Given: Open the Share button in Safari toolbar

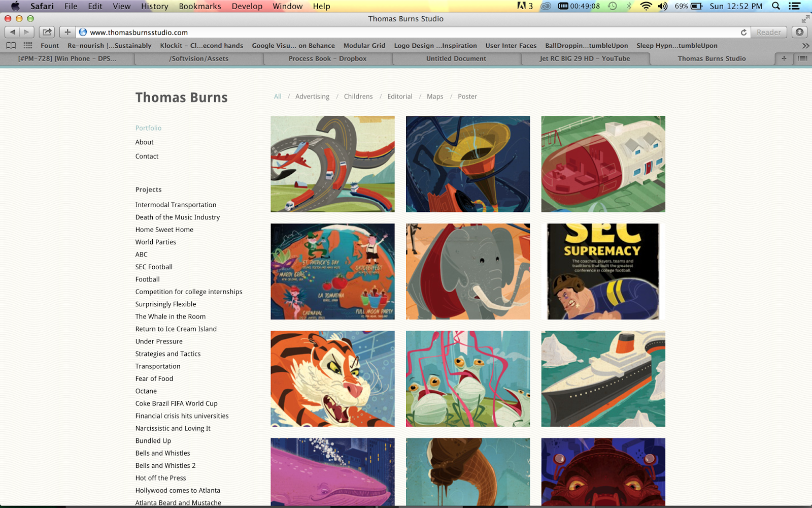Looking at the screenshot, I should 47,32.
